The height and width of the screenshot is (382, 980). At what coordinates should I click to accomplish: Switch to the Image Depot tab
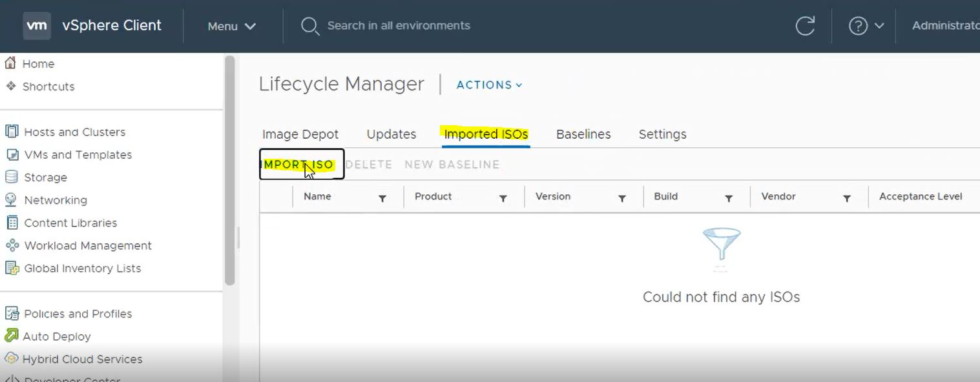(x=300, y=134)
